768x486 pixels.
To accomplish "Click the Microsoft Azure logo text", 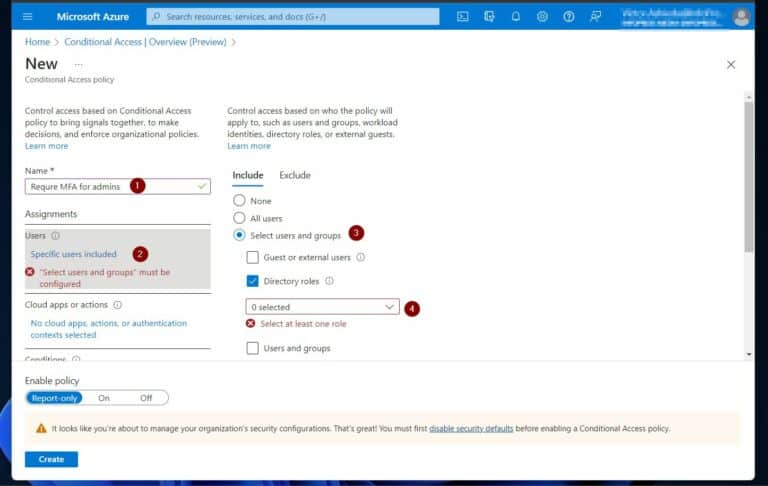I will coord(93,17).
